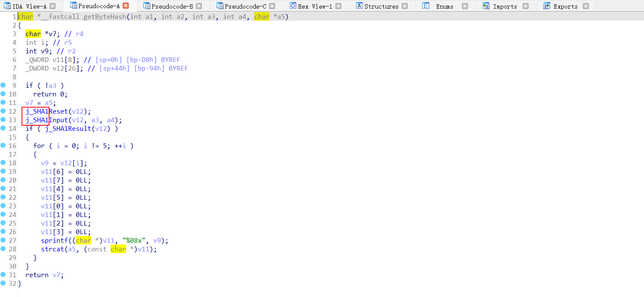Viewport: 644px width, 297px height.
Task: Close the Structures tab
Action: click(x=405, y=6)
